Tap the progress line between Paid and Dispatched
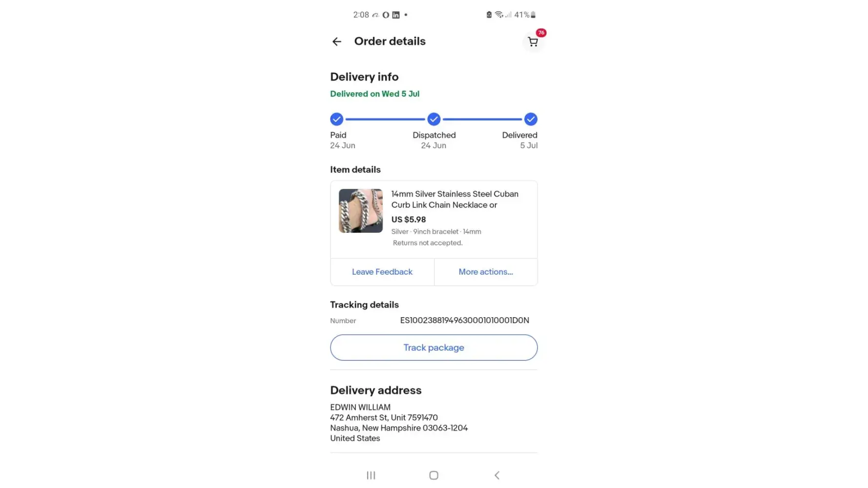Screen dimensions: 868x488 tap(385, 119)
